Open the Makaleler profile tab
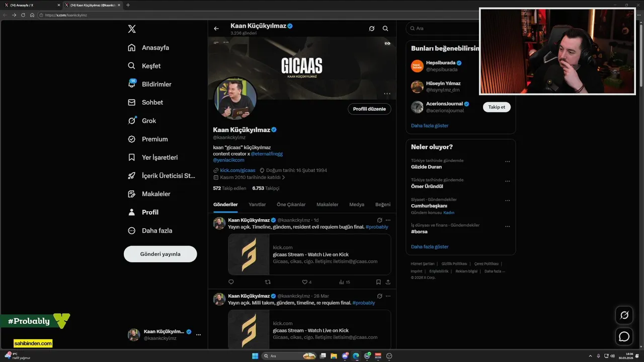This screenshot has height=362, width=644. tap(328, 205)
